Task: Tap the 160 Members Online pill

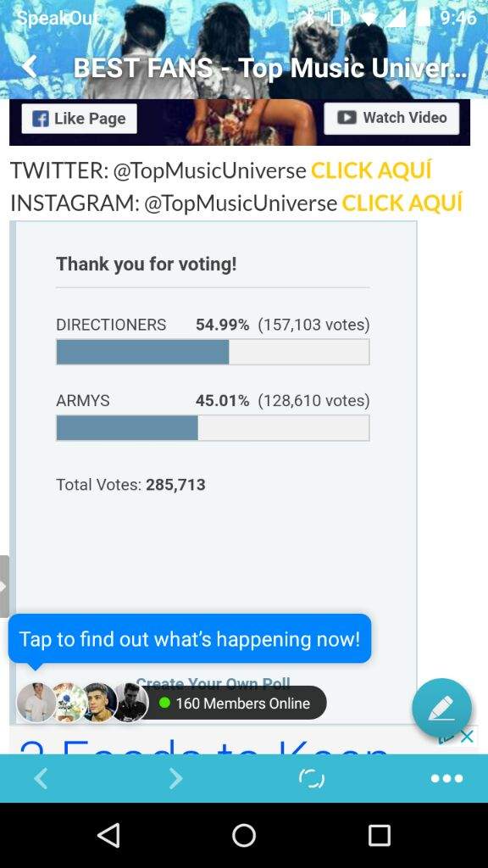Action: coord(236,703)
